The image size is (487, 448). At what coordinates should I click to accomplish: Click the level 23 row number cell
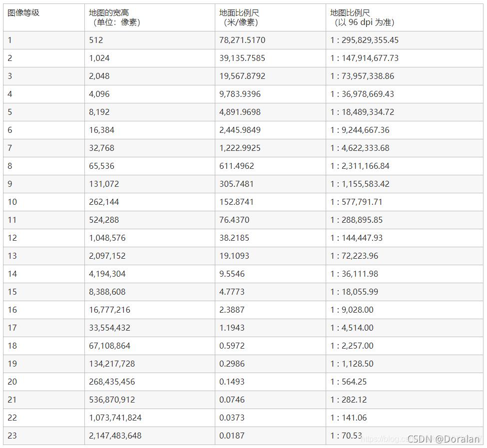(x=12, y=436)
